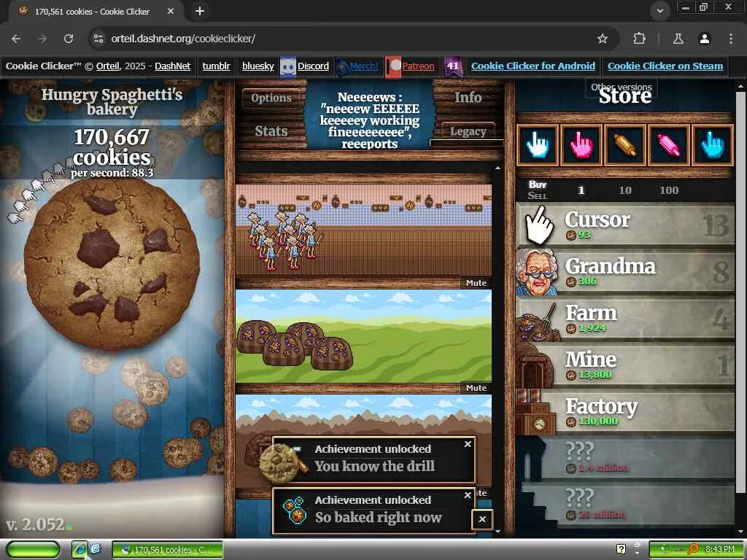
Task: Open the You know the drill achievement icon
Action: click(x=285, y=462)
